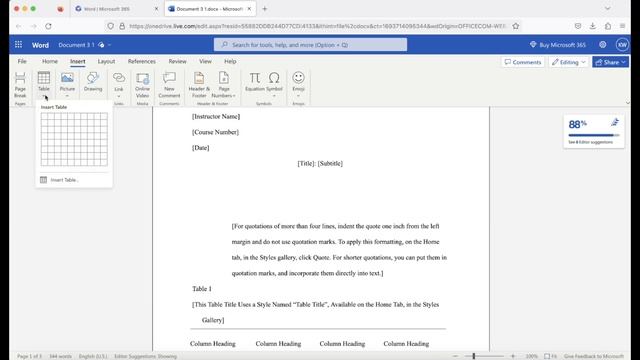Click the Editor score progress bar
Screen dimensions: 640x360
coord(594,135)
